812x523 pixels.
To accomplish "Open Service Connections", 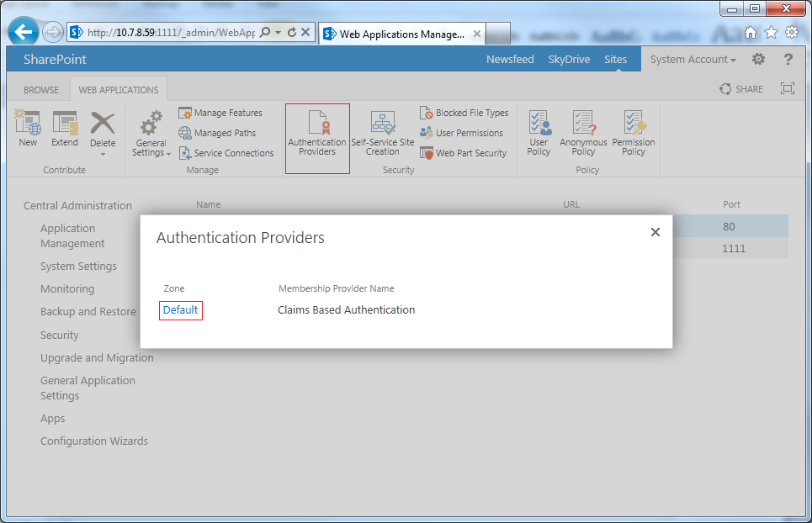I will point(226,153).
